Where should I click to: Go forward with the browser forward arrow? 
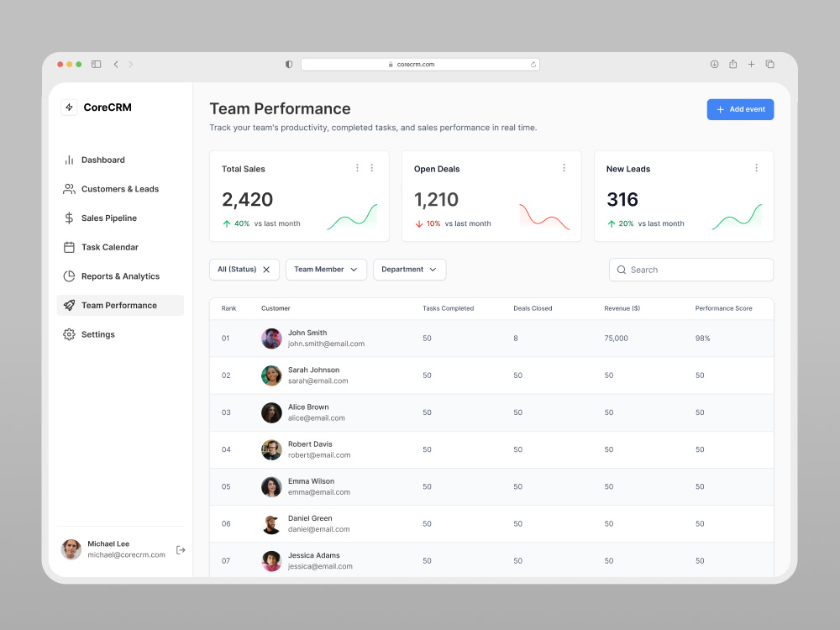click(131, 65)
